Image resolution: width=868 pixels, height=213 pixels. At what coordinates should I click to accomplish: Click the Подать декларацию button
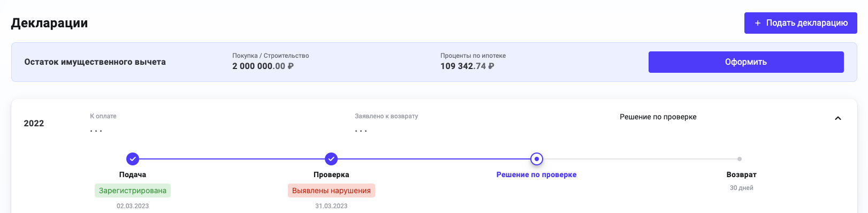801,23
